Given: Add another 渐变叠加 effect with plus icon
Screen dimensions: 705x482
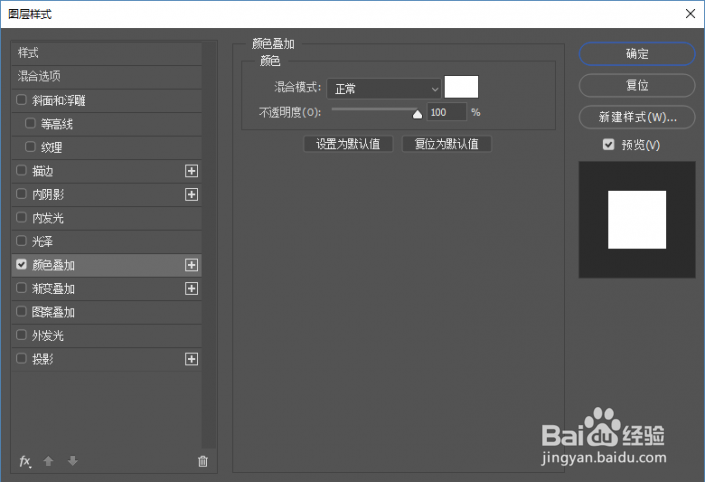Looking at the screenshot, I should point(192,288).
